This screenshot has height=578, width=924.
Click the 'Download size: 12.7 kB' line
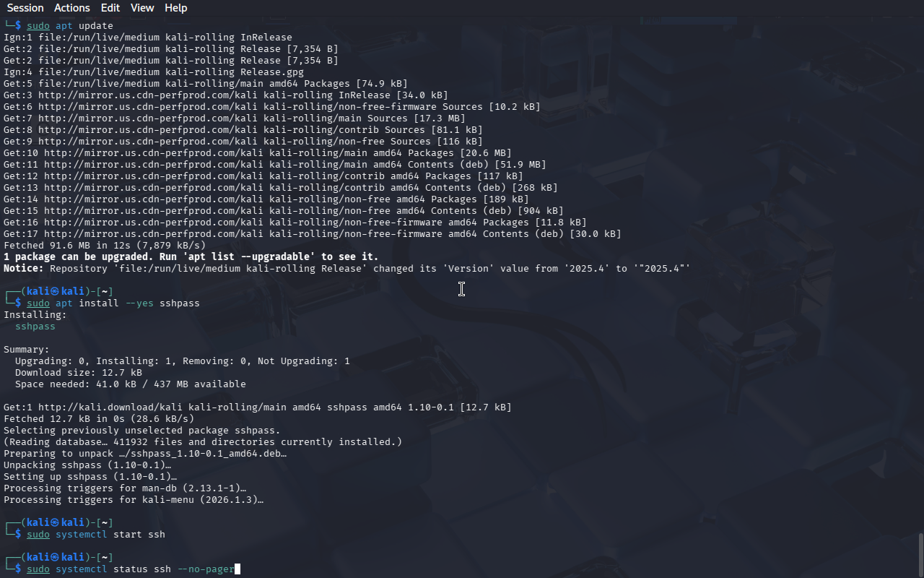click(79, 373)
